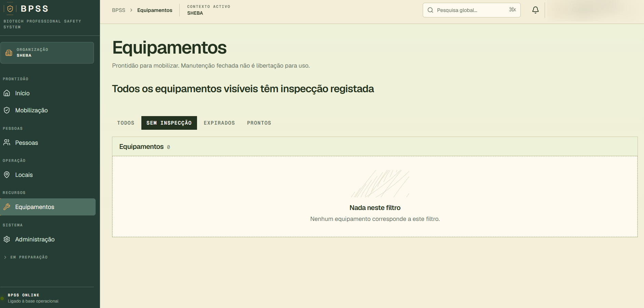Click the Início home icon

[x=7, y=93]
